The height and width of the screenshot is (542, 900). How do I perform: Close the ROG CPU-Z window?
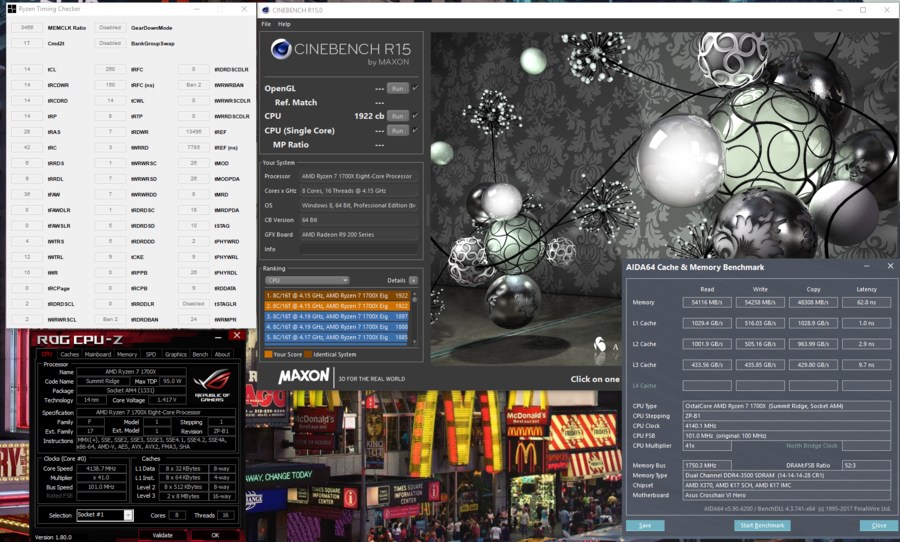pos(236,335)
